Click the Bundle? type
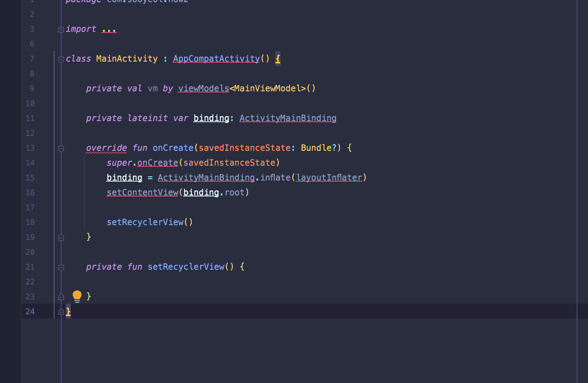 (x=319, y=148)
